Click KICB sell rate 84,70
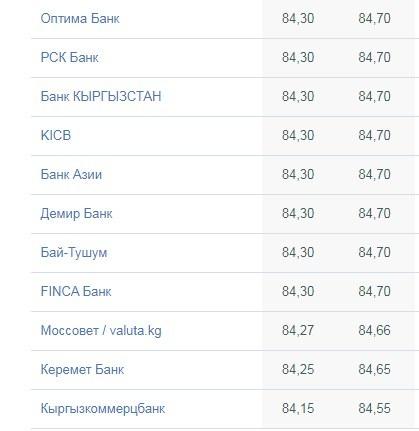 (374, 135)
